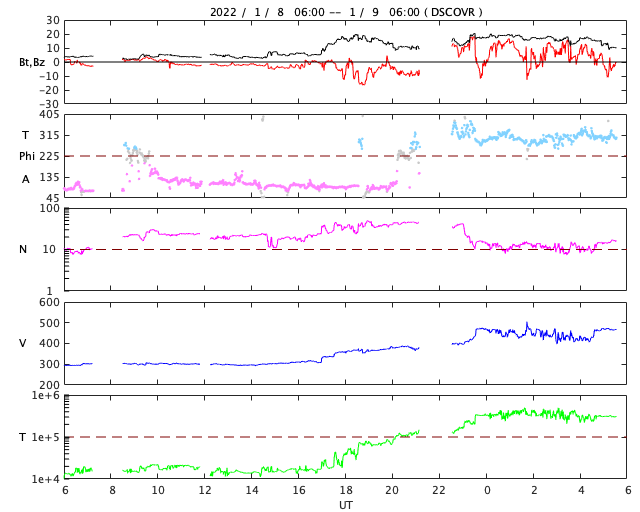Click the 300 tick on V axis
Screen dimensions: 640x512
pyautogui.click(x=49, y=364)
